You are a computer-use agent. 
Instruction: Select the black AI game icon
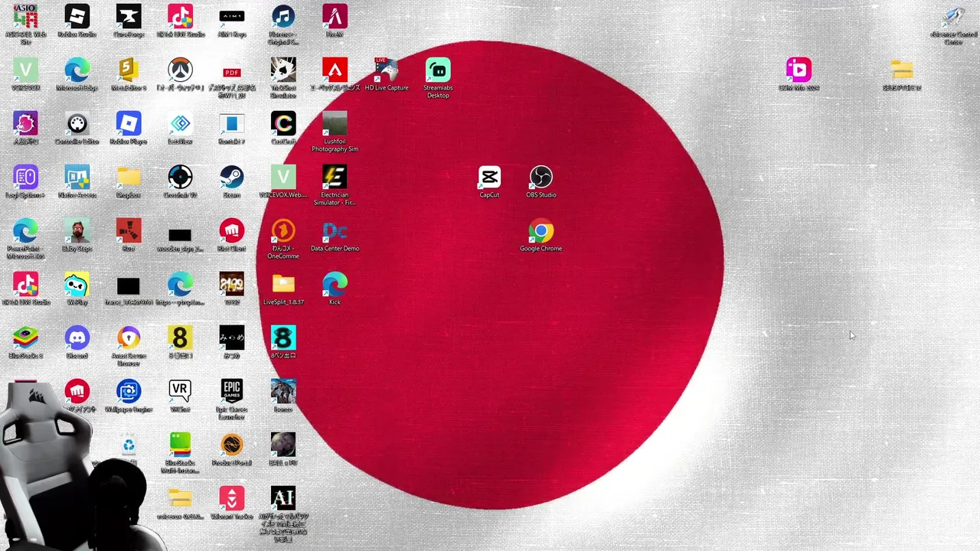click(283, 499)
